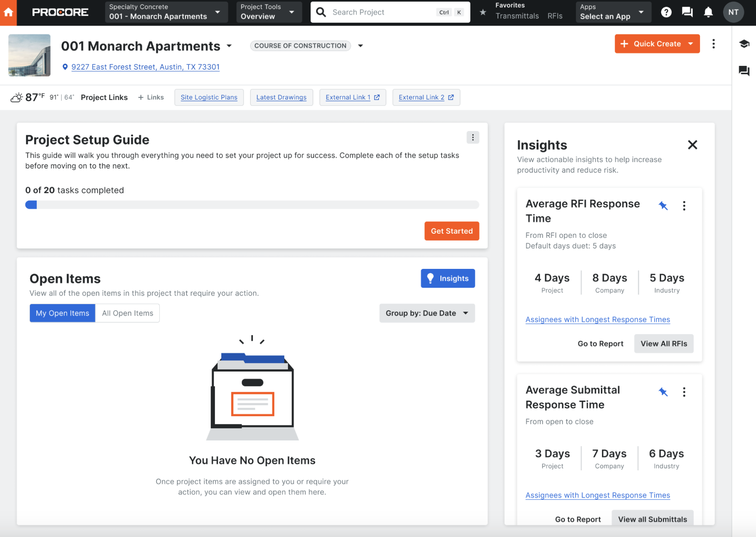This screenshot has height=537, width=756.
Task: Drag the project setup progress bar
Action: point(31,205)
